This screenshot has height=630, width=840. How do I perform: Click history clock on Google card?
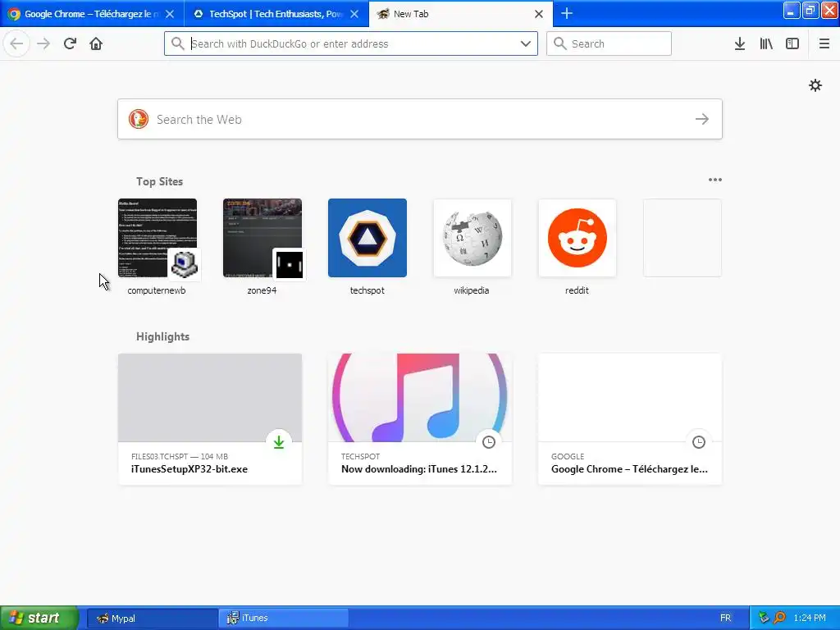click(x=699, y=442)
